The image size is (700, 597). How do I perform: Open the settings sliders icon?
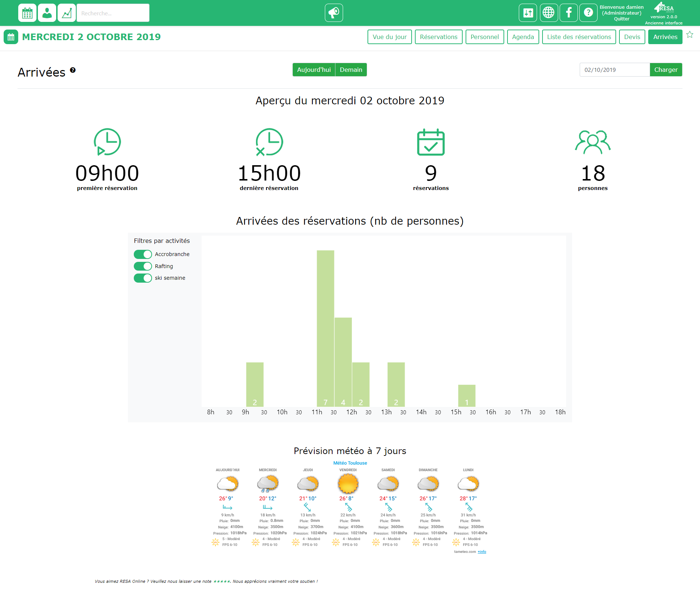[528, 13]
